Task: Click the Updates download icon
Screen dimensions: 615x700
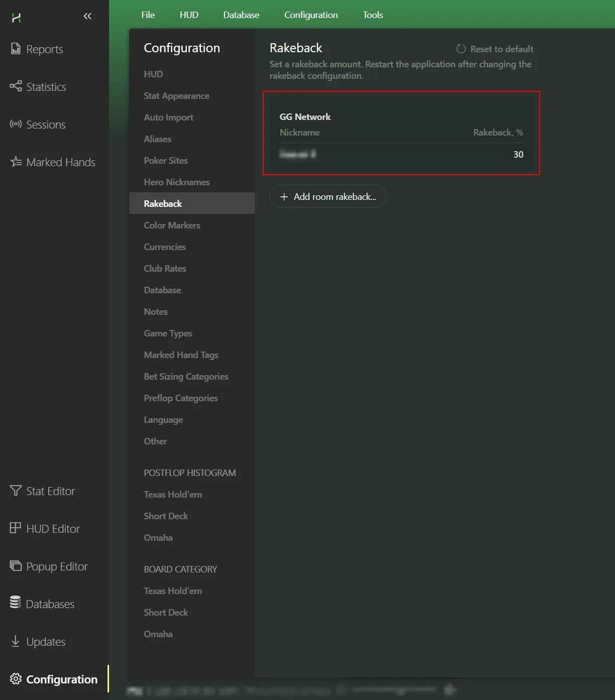Action: 16,641
